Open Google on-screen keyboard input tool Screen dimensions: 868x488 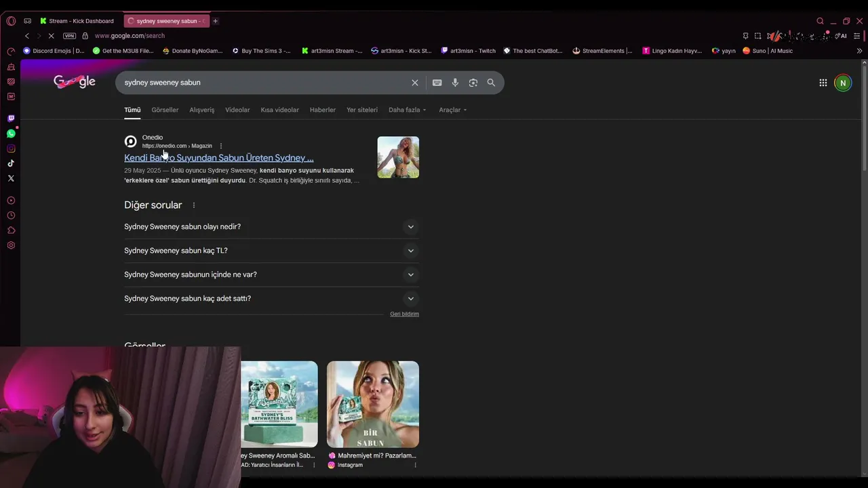(437, 83)
